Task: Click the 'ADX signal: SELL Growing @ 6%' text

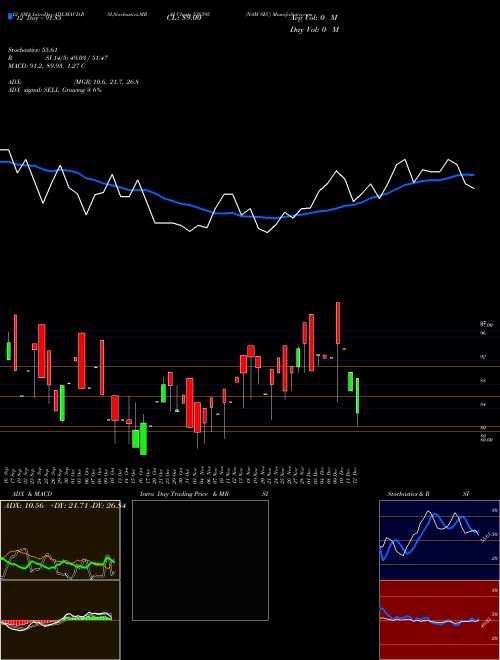Action: click(55, 90)
